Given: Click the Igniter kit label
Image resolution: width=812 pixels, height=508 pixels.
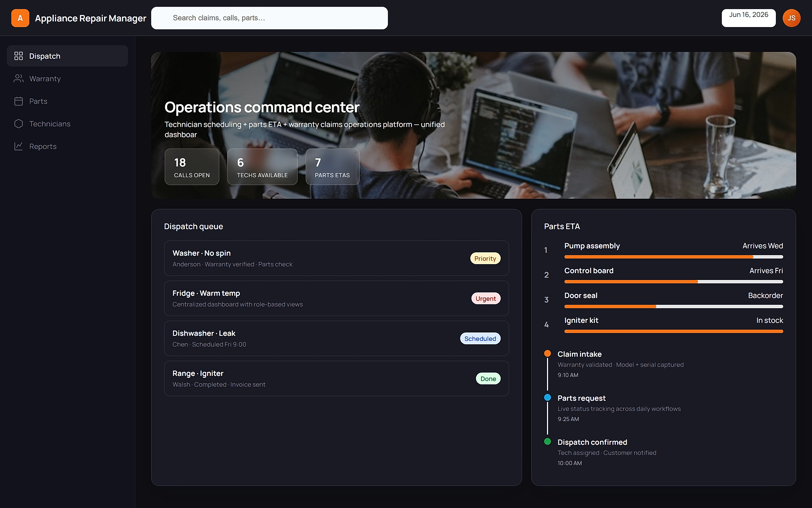Looking at the screenshot, I should [581, 320].
